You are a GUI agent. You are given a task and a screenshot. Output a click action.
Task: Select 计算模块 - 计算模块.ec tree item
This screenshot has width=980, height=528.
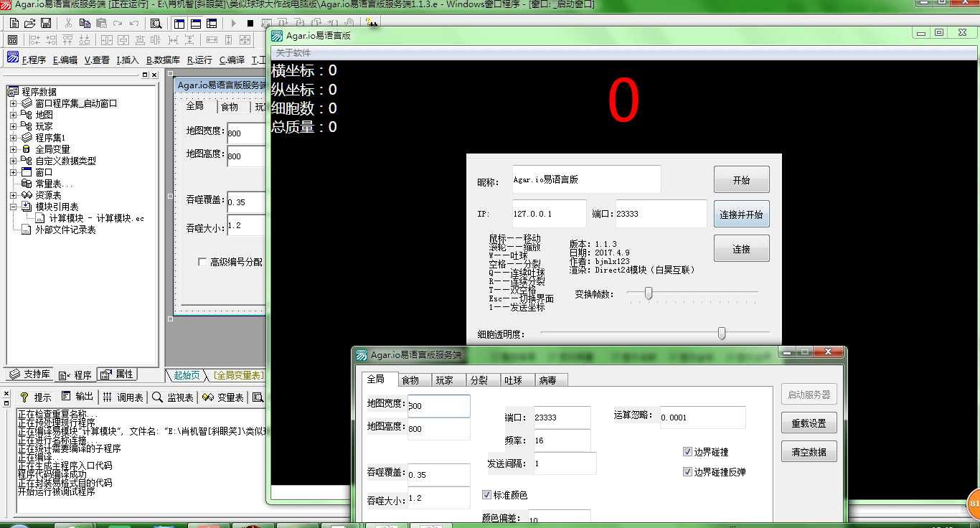97,218
